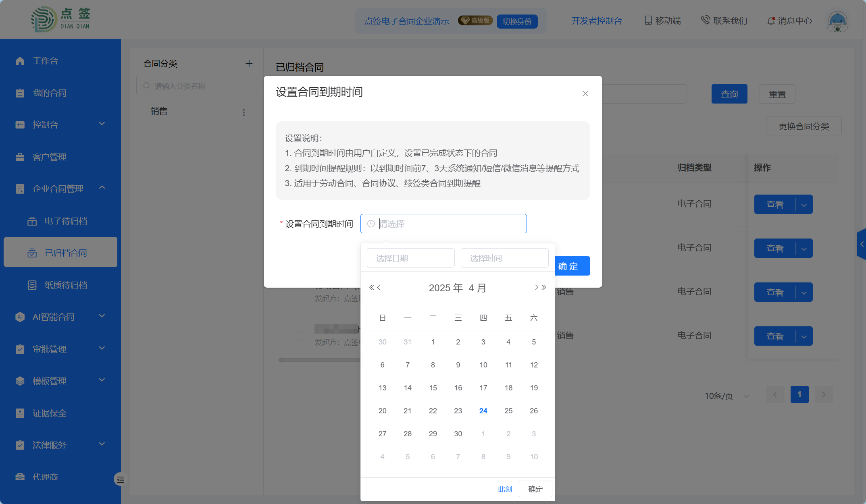
Task: Click the user avatar icon
Action: [x=837, y=21]
